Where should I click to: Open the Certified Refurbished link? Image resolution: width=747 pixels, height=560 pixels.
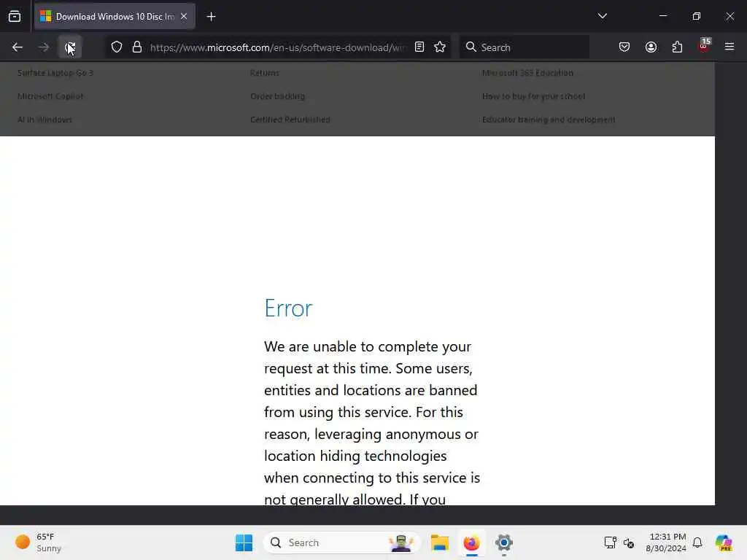pyautogui.click(x=290, y=120)
